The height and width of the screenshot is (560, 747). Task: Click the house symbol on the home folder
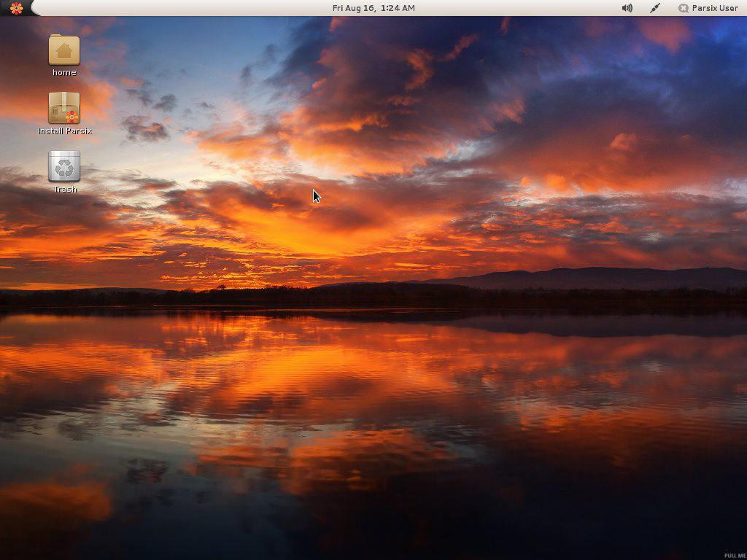64,51
